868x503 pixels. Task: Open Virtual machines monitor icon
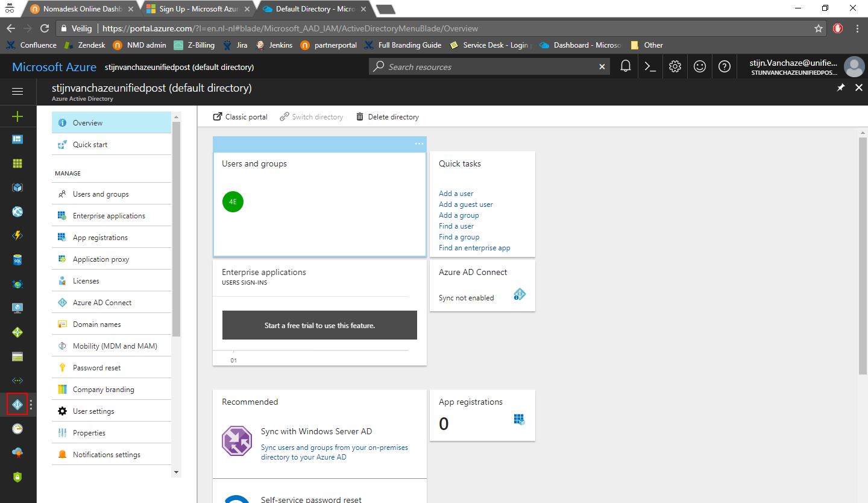coord(17,308)
